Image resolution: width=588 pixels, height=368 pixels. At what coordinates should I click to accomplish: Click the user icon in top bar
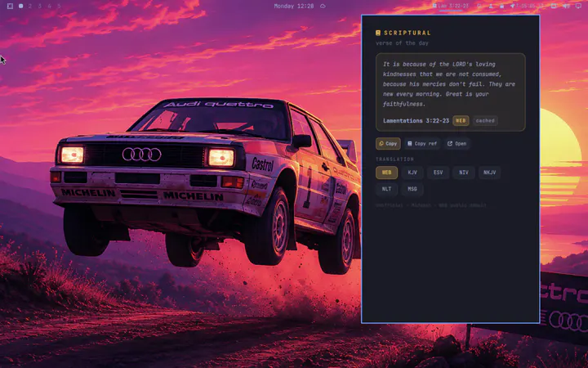491,6
